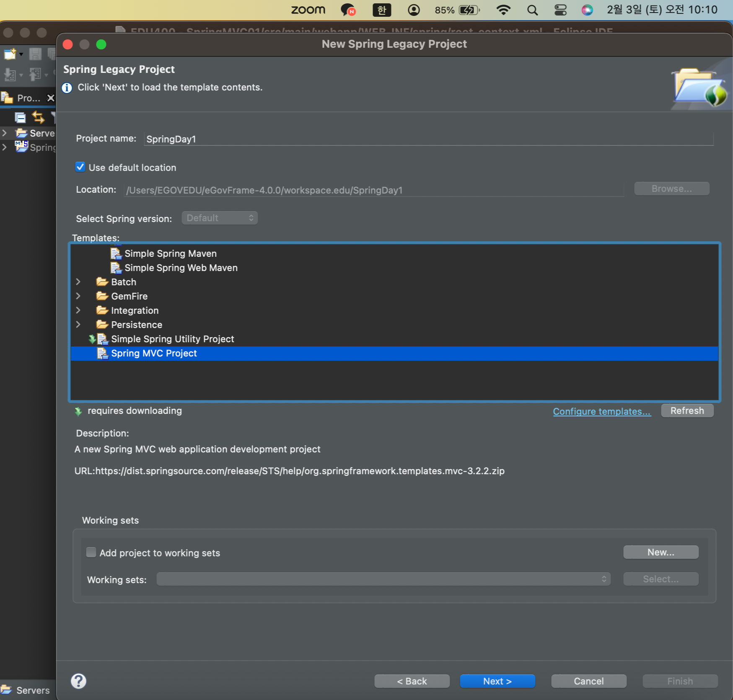Click the requires downloading legend arrow icon
The image size is (733, 700).
(x=78, y=411)
